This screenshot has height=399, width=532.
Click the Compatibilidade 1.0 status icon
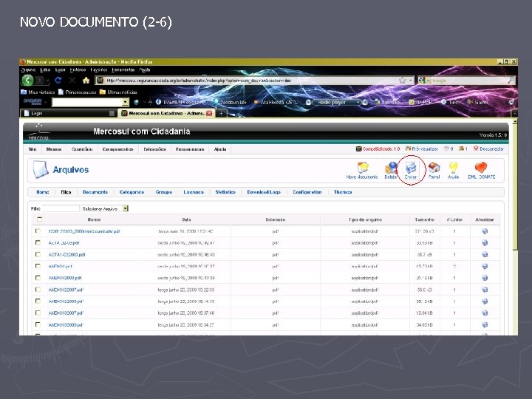click(358, 149)
